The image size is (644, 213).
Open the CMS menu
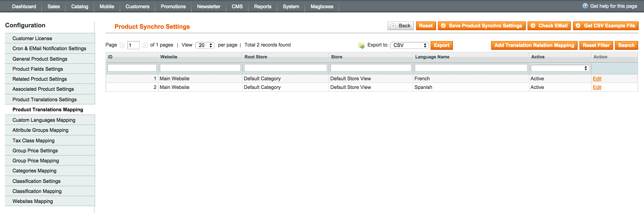coord(237,7)
